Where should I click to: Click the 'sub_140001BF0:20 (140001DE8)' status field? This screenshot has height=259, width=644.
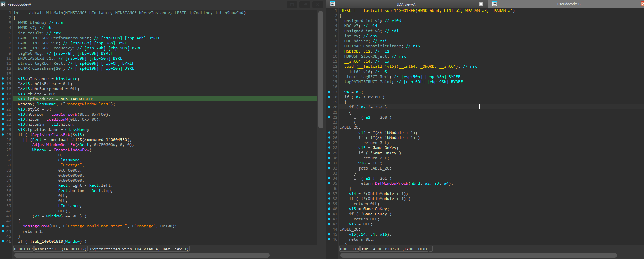394,249
